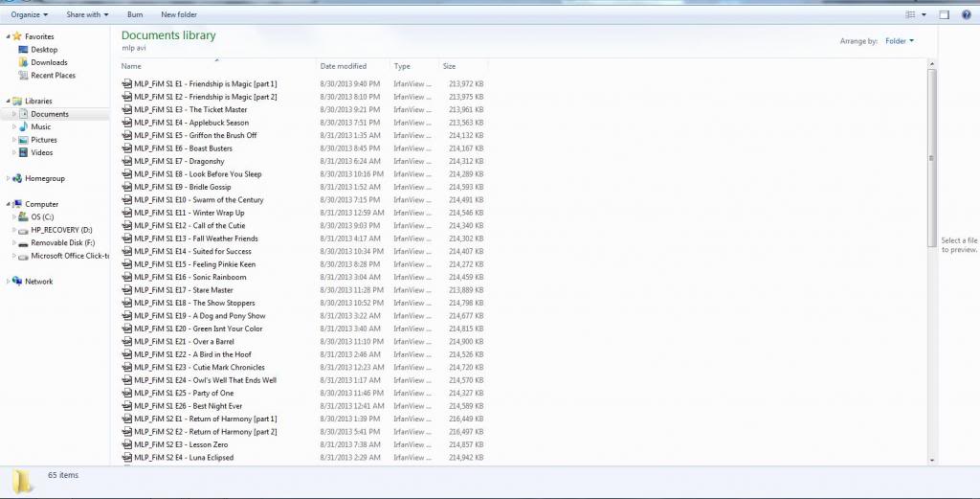Change view using the view icon
The height and width of the screenshot is (499, 980).
coord(911,15)
